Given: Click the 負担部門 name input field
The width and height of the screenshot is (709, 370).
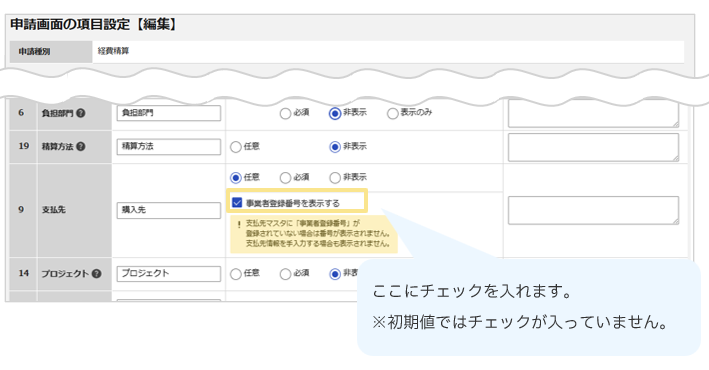Looking at the screenshot, I should (169, 113).
